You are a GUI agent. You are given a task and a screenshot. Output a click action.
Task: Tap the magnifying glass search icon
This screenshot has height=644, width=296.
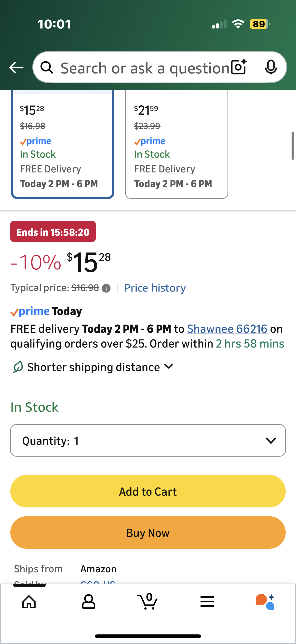[47, 68]
